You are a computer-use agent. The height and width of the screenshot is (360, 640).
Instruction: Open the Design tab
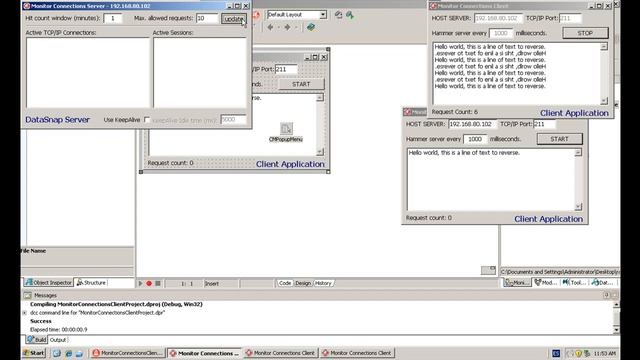tap(303, 283)
